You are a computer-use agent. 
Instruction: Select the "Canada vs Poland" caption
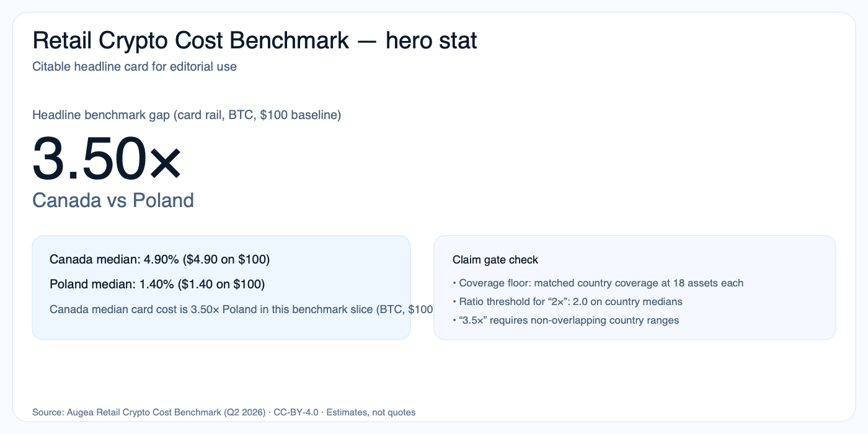[113, 200]
